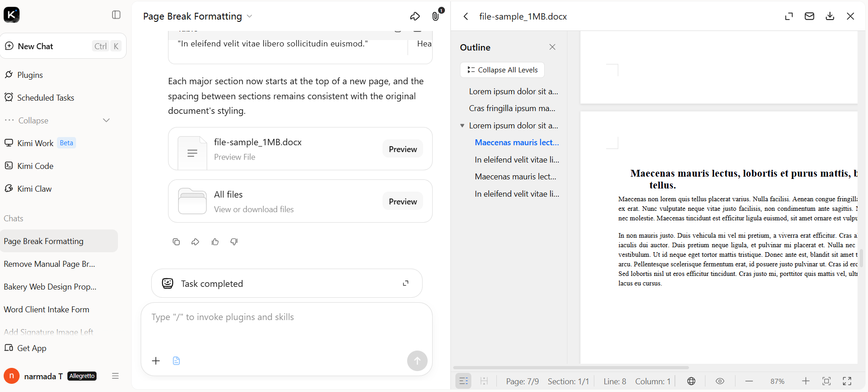This screenshot has height=392, width=868.
Task: Select the first In eleifend velit vitae outline entry
Action: (517, 160)
